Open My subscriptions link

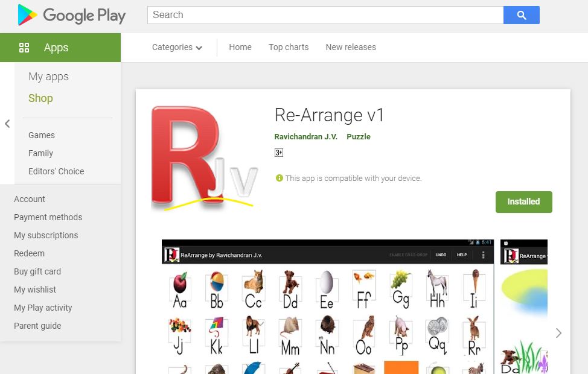(46, 235)
